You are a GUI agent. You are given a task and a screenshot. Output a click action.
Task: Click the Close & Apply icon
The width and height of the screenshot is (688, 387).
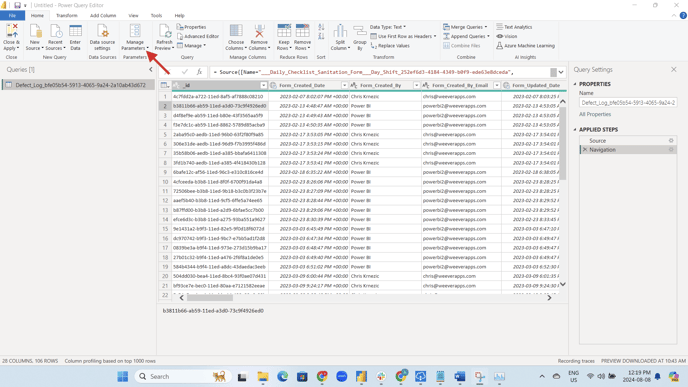(11, 31)
